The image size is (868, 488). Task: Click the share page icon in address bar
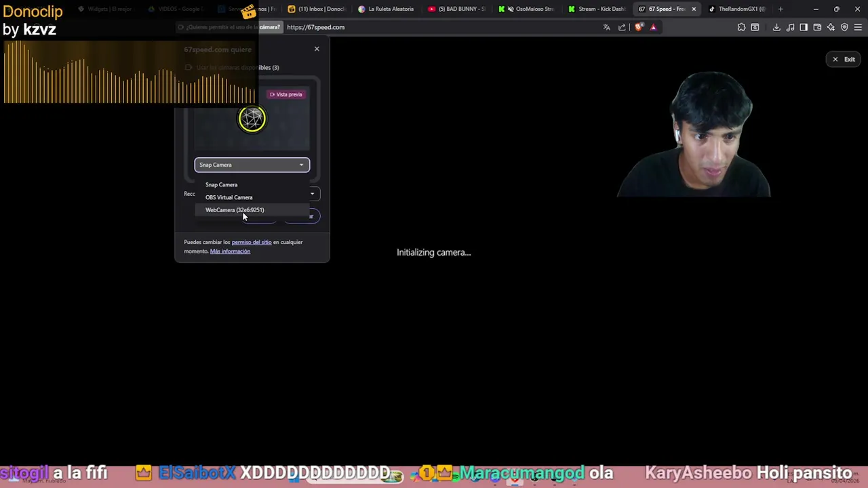click(x=622, y=27)
